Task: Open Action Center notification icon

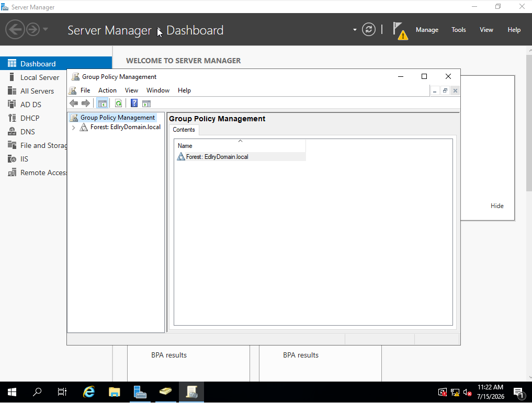Action: click(x=519, y=393)
